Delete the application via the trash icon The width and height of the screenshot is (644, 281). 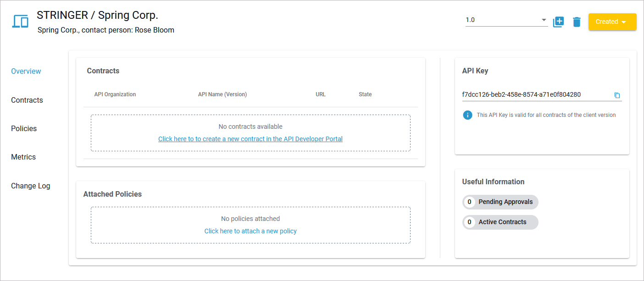click(x=577, y=21)
